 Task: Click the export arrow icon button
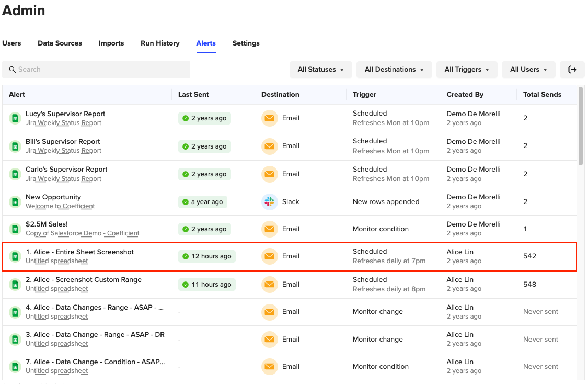pos(572,70)
